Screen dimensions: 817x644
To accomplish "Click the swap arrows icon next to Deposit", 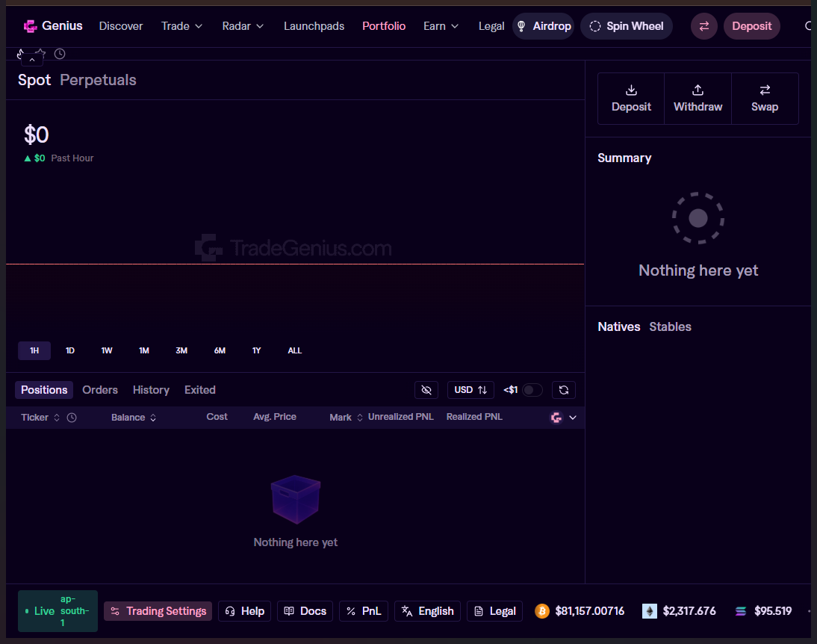I will (704, 26).
